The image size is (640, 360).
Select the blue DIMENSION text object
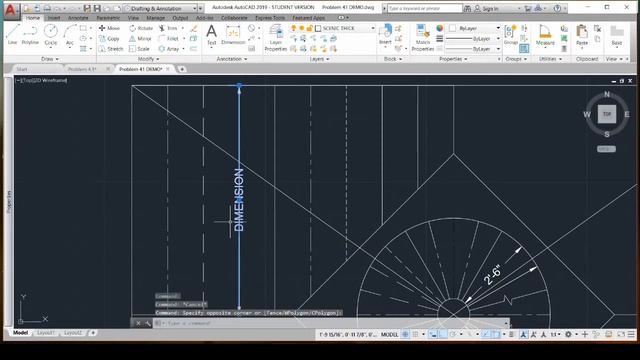[x=239, y=200]
